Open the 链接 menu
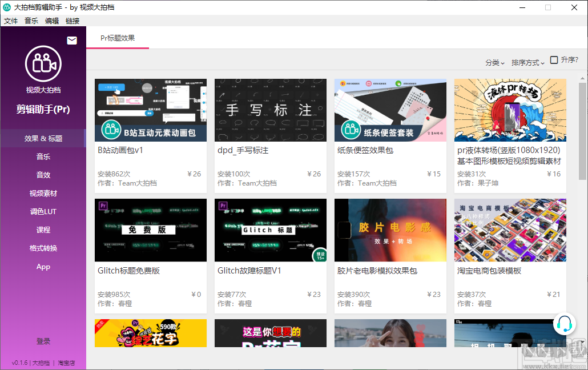This screenshot has height=370, width=588. point(73,21)
